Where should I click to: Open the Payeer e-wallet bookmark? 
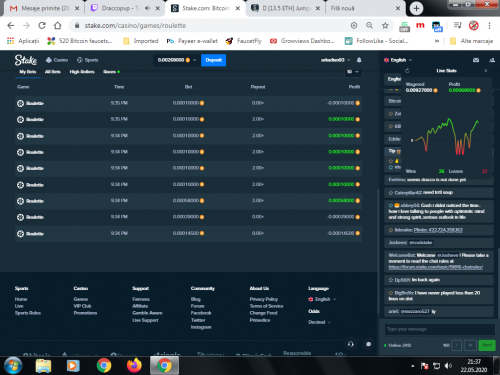(x=192, y=41)
